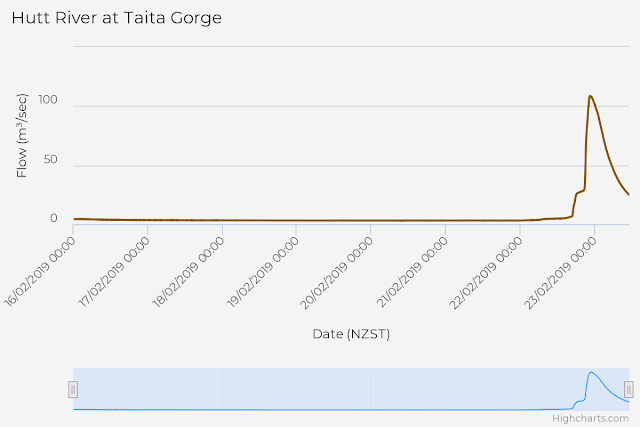Screen dimensions: 640x427
Task: Click the blue peak in the navigator
Action: [x=591, y=373]
